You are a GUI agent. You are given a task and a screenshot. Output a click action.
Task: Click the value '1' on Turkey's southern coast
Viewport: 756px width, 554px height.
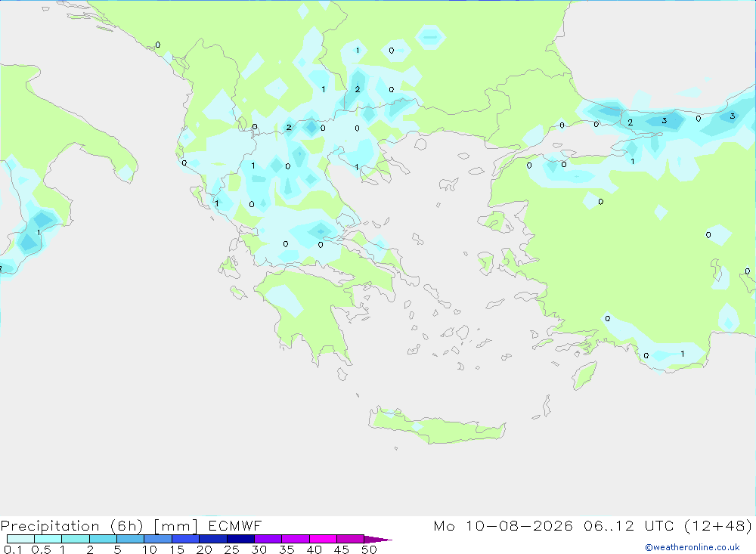click(682, 354)
